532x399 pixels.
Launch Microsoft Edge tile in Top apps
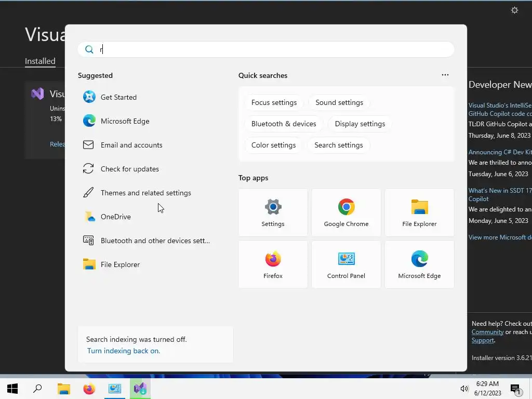pos(419,264)
